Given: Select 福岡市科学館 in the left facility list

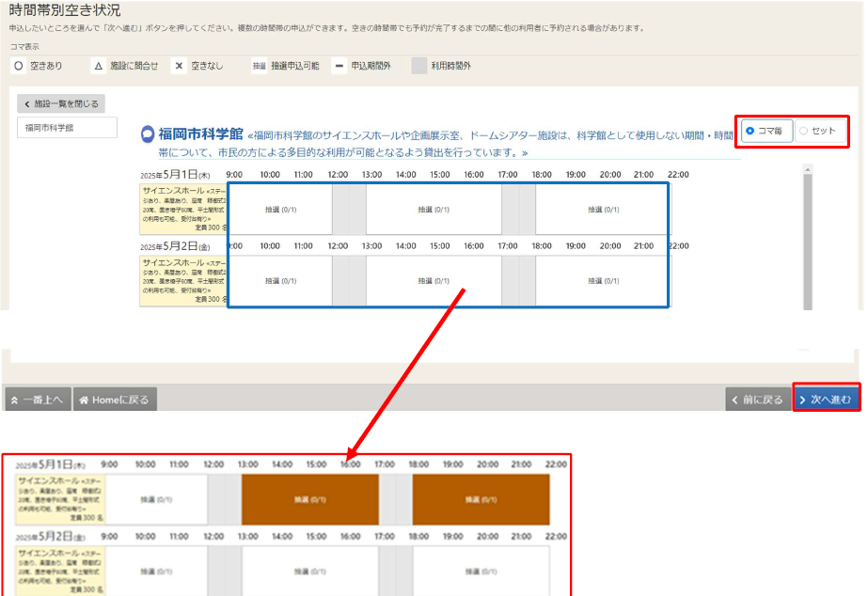Looking at the screenshot, I should (x=67, y=127).
